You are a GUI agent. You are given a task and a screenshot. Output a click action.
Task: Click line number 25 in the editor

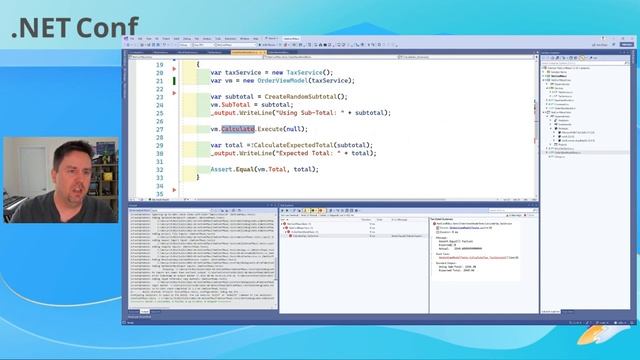[160, 113]
